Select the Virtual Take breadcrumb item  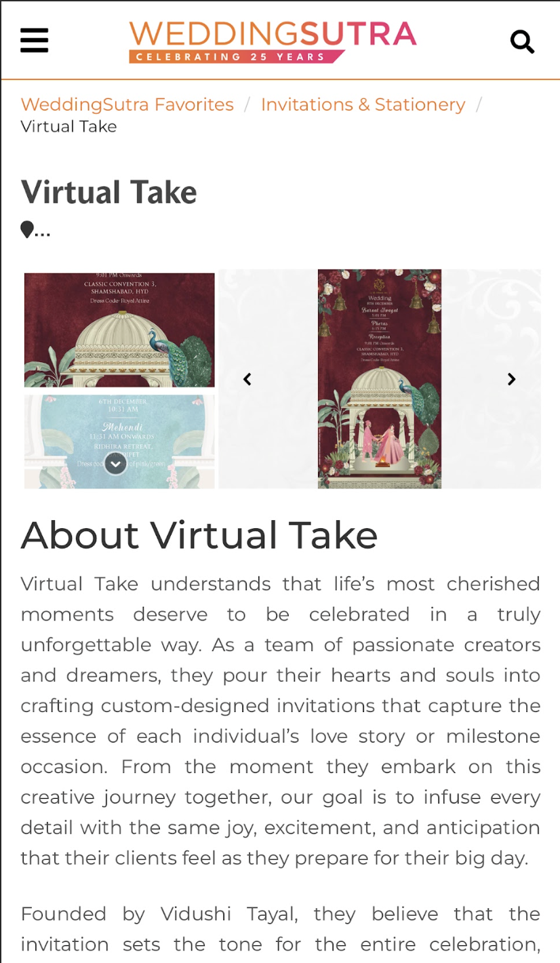68,126
